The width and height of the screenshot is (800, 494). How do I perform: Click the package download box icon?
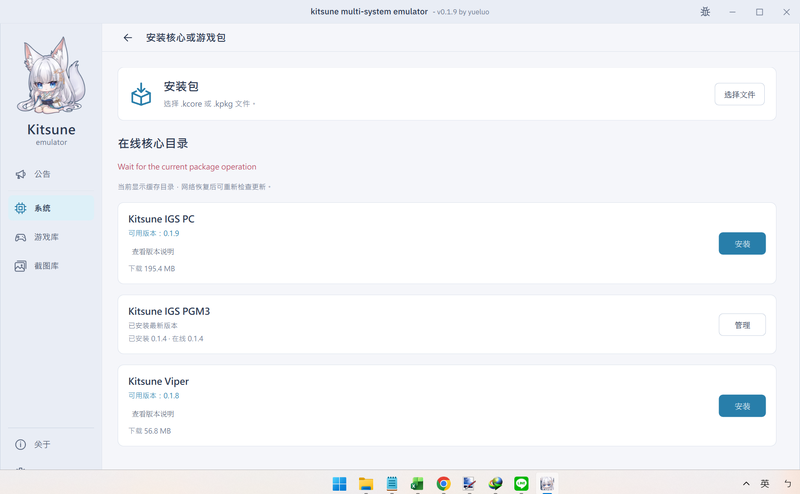141,94
